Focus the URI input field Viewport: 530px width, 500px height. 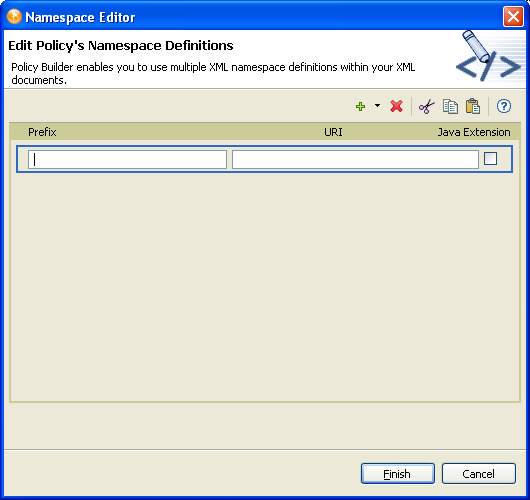(x=355, y=160)
